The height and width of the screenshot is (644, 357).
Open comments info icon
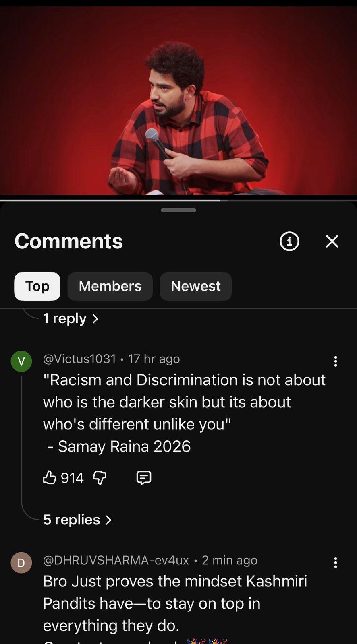click(289, 241)
